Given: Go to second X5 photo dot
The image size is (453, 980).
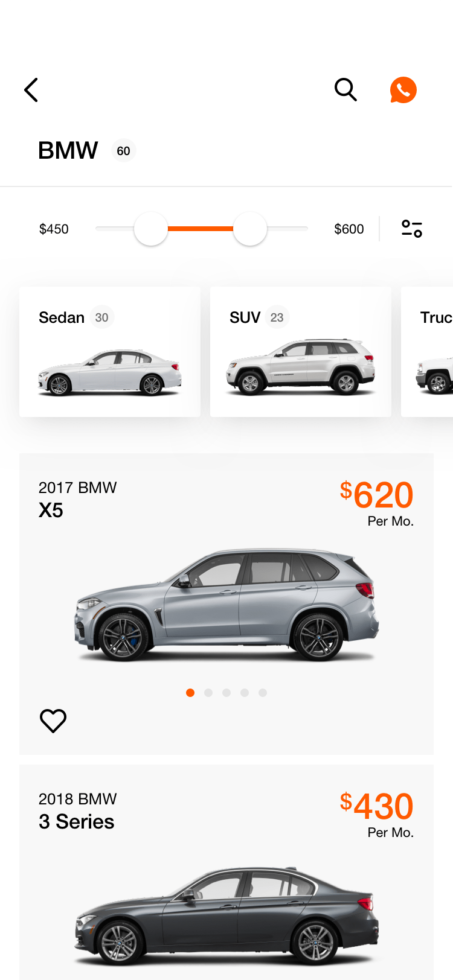Looking at the screenshot, I should 208,693.
